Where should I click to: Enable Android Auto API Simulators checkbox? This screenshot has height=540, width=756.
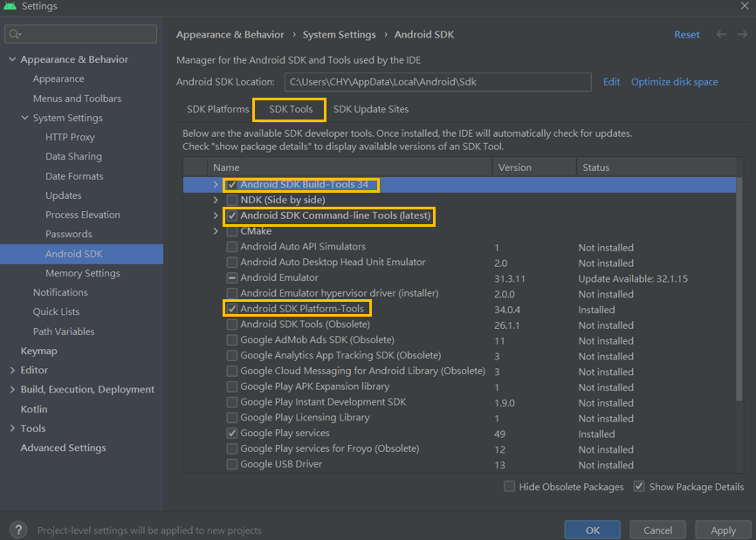[232, 247]
